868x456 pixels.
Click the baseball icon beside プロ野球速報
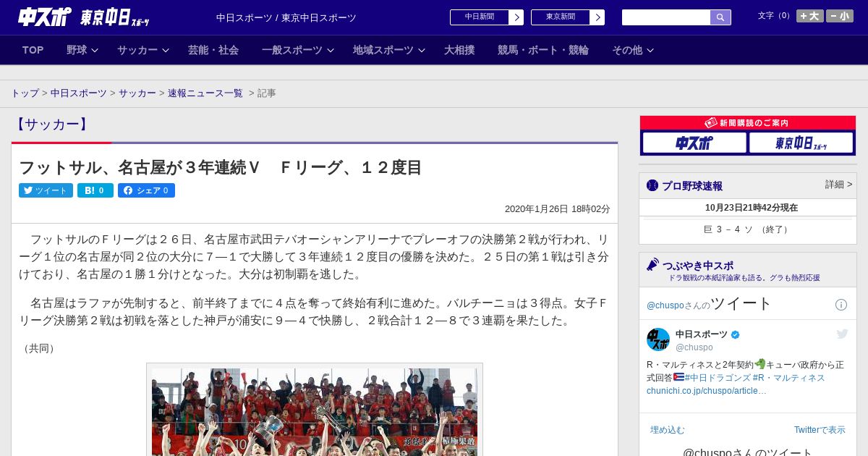[x=652, y=185]
